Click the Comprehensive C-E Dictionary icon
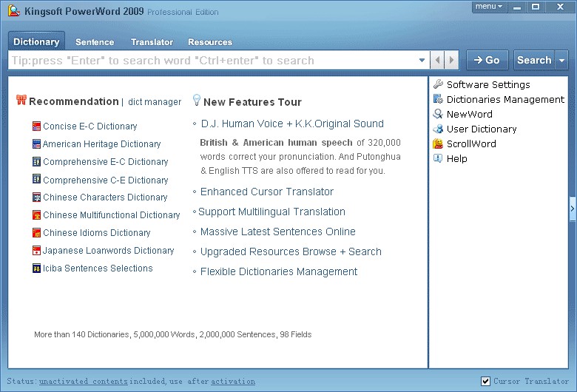The height and width of the screenshot is (392, 577). pos(36,179)
